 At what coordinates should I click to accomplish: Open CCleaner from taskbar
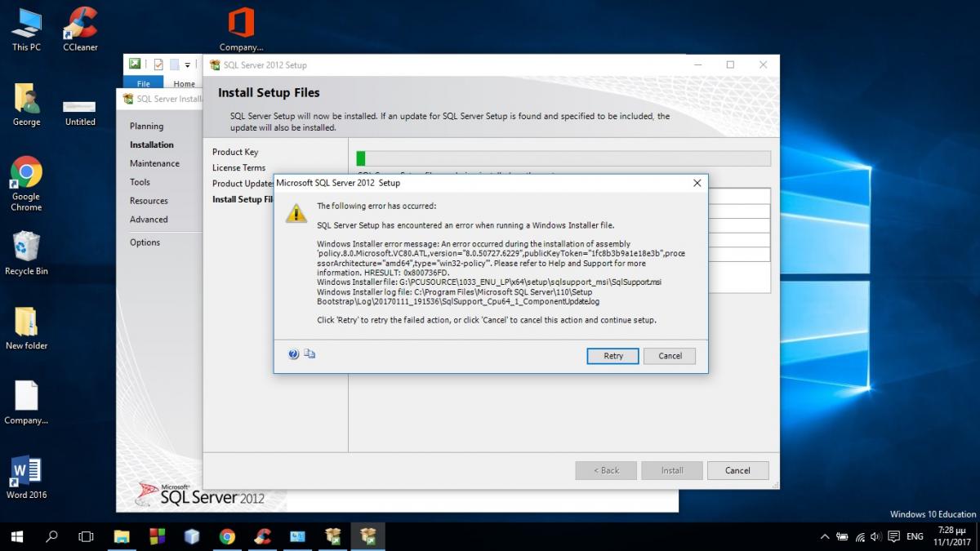point(262,536)
